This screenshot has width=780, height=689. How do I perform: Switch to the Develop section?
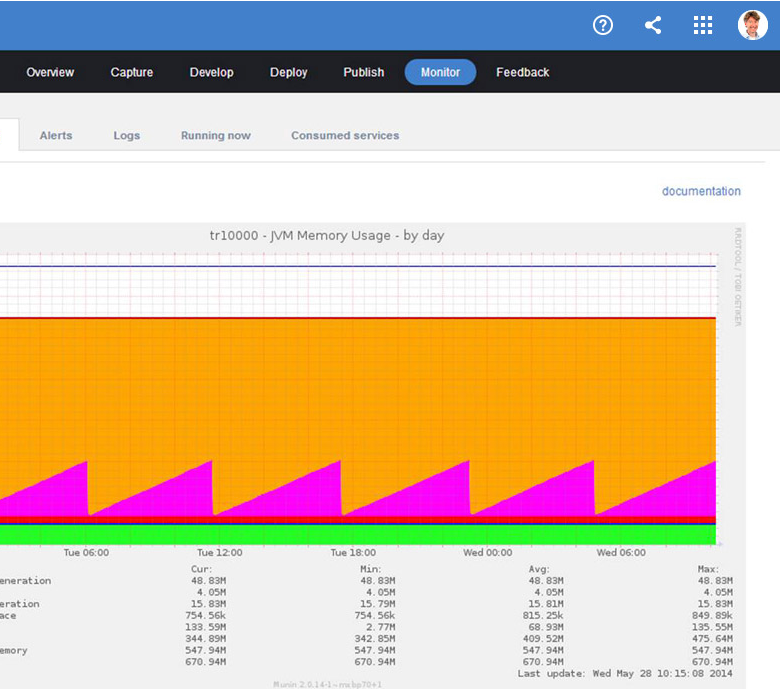coord(211,72)
